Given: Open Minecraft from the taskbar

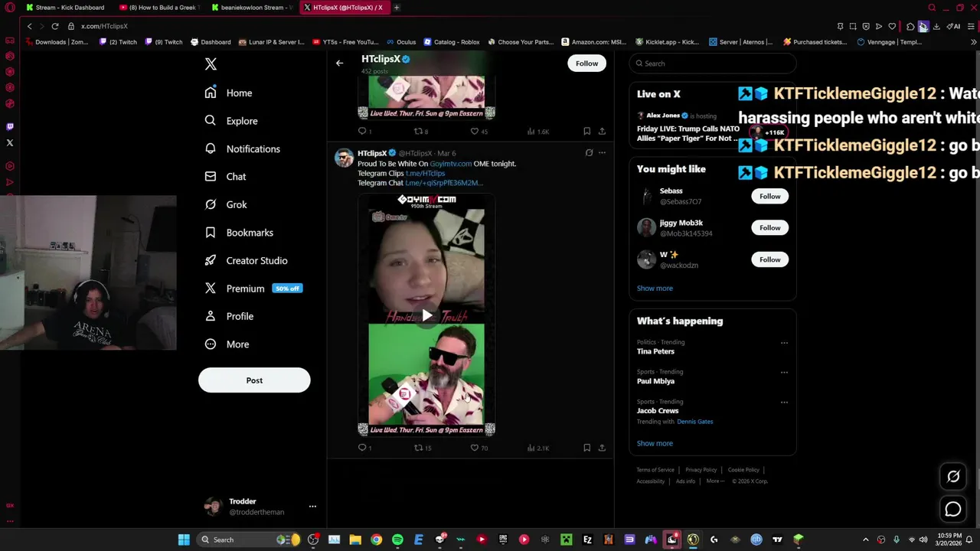Looking at the screenshot, I should [x=566, y=540].
